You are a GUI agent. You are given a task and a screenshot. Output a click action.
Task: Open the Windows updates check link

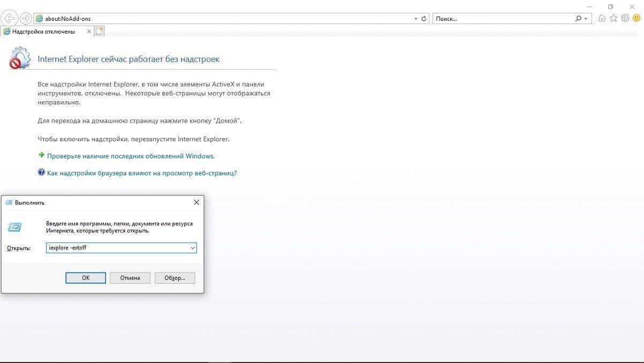tap(131, 156)
